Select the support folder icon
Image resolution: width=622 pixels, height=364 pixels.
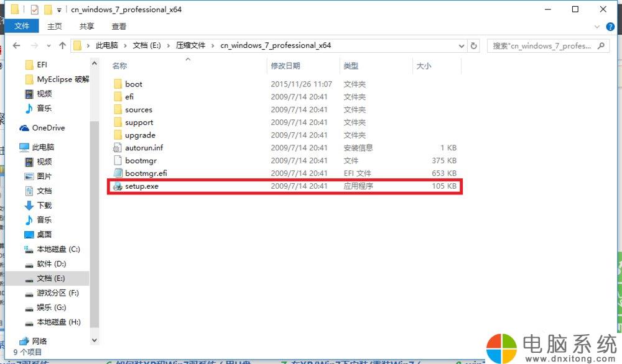click(x=118, y=122)
